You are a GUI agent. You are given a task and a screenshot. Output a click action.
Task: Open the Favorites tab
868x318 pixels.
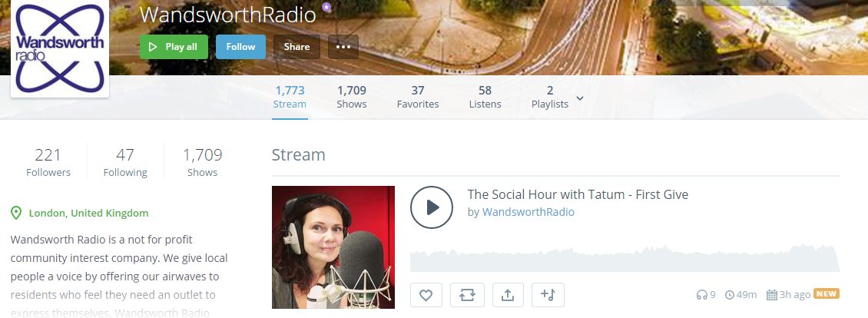click(418, 97)
